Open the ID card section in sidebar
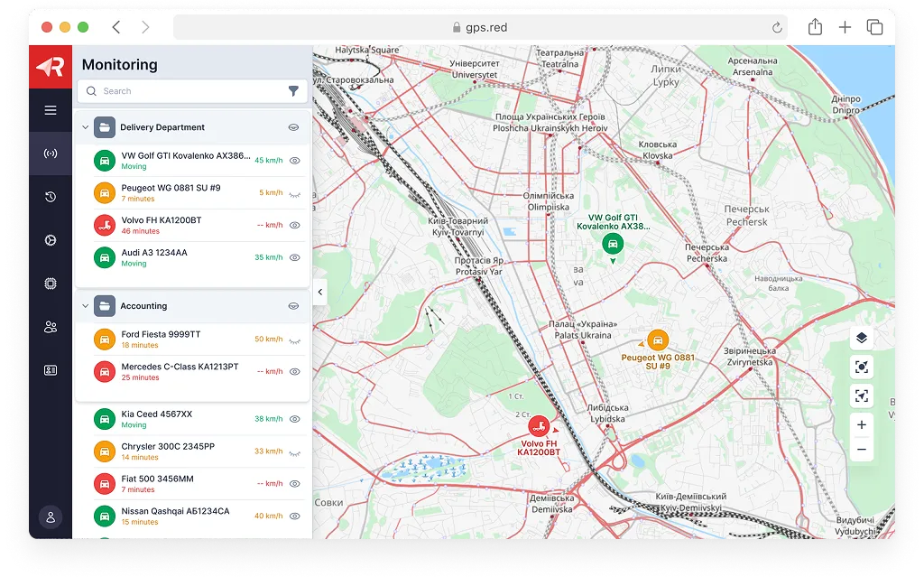The width and height of the screenshot is (924, 577). tap(51, 370)
